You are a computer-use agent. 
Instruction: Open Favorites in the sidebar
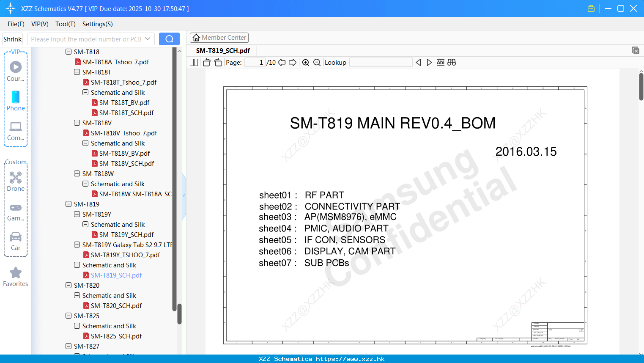pos(16,277)
